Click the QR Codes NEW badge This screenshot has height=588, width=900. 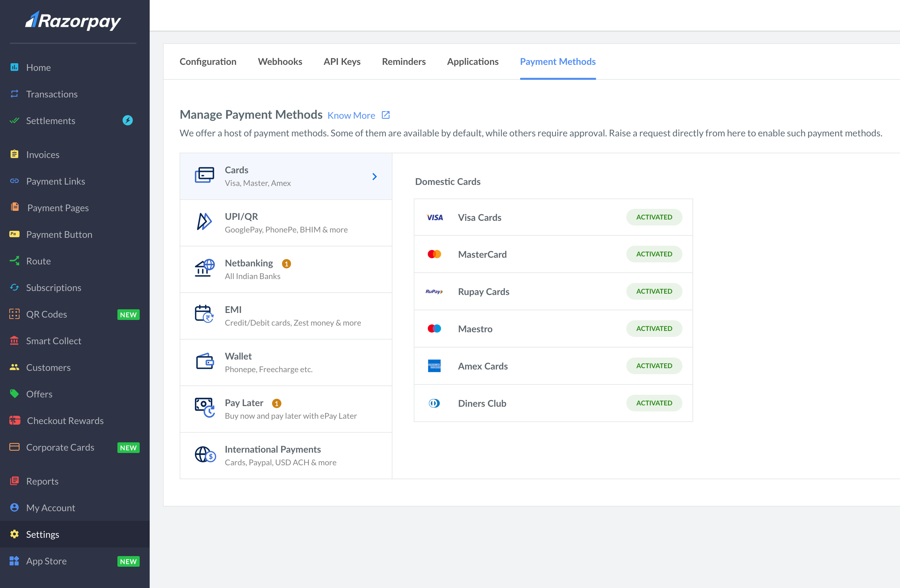(128, 315)
